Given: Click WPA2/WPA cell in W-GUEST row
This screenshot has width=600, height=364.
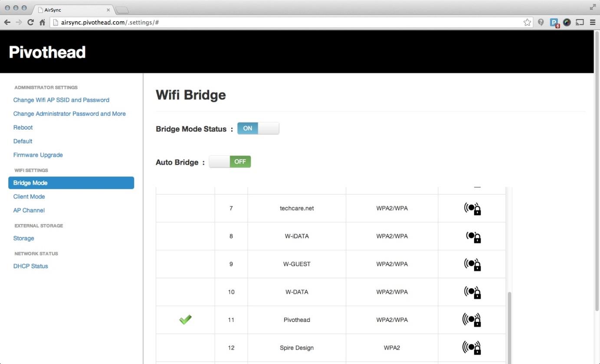Looking at the screenshot, I should (x=392, y=264).
